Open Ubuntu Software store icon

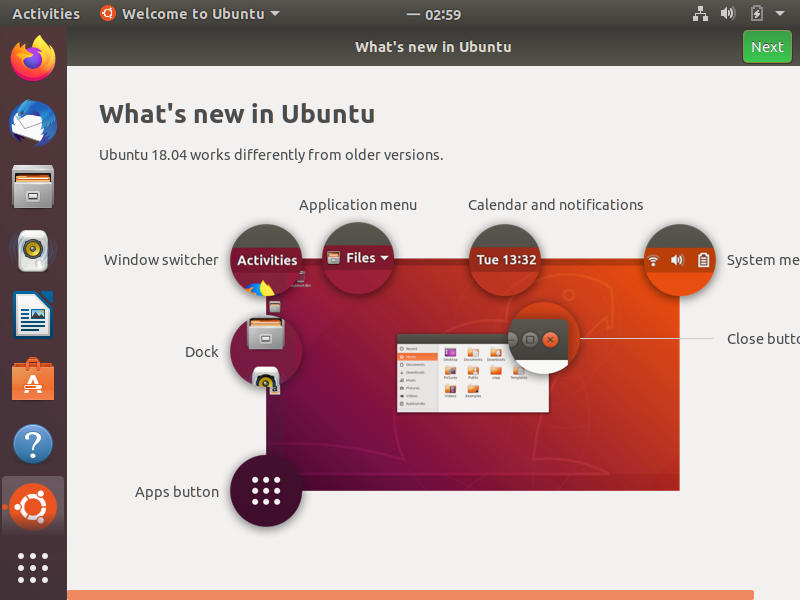click(33, 379)
